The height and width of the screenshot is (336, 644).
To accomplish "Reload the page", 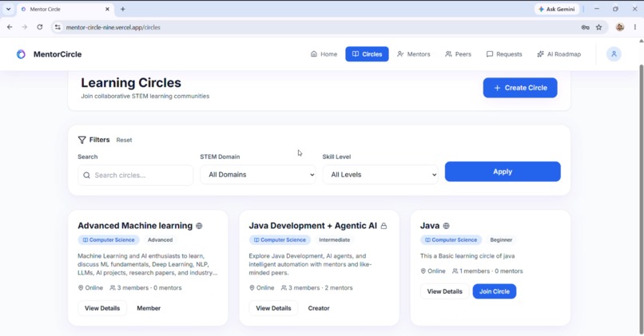I will coord(39,27).
